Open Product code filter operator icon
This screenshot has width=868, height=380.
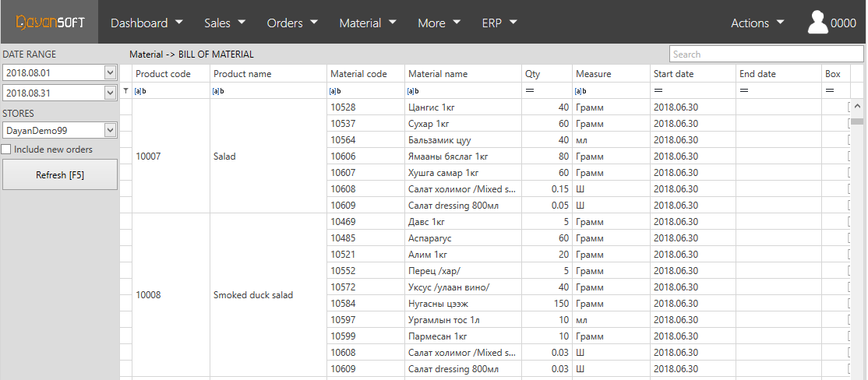tap(140, 90)
